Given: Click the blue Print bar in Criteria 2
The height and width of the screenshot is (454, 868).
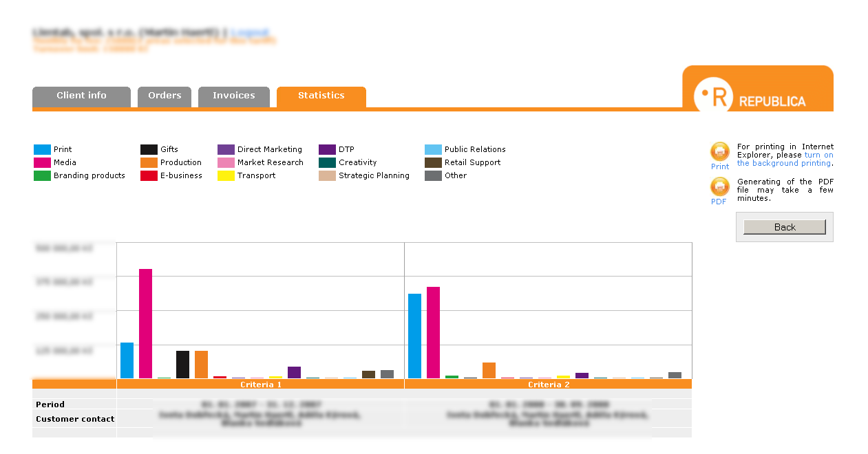Looking at the screenshot, I should pyautogui.click(x=414, y=336).
